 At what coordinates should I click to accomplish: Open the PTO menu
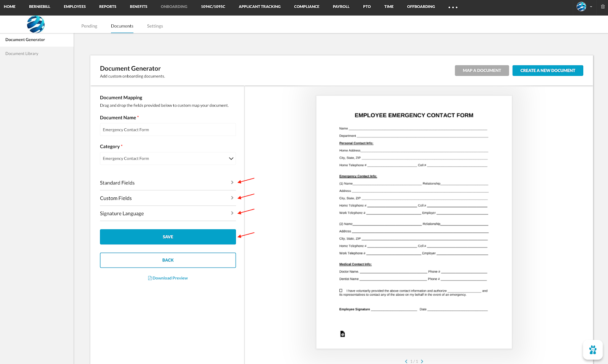[367, 7]
